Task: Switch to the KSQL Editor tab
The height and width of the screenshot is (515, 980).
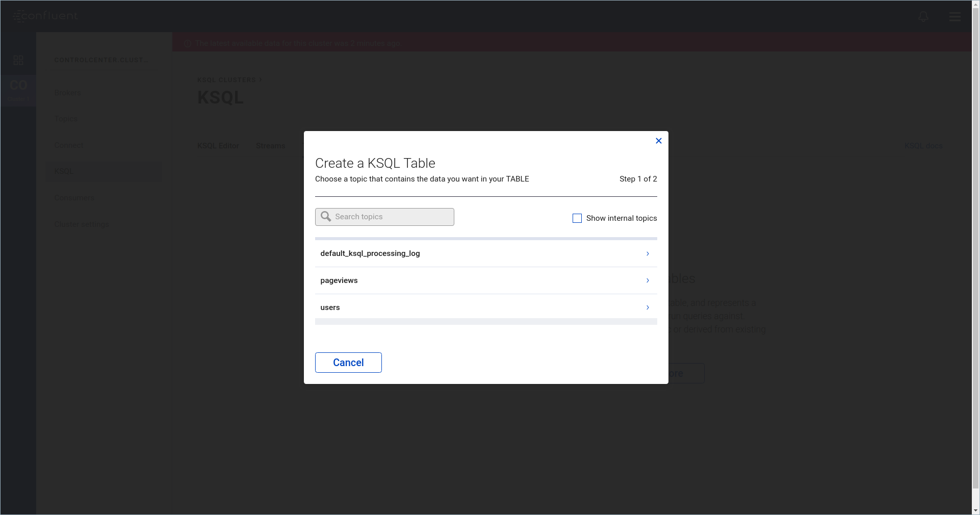Action: [x=218, y=146]
